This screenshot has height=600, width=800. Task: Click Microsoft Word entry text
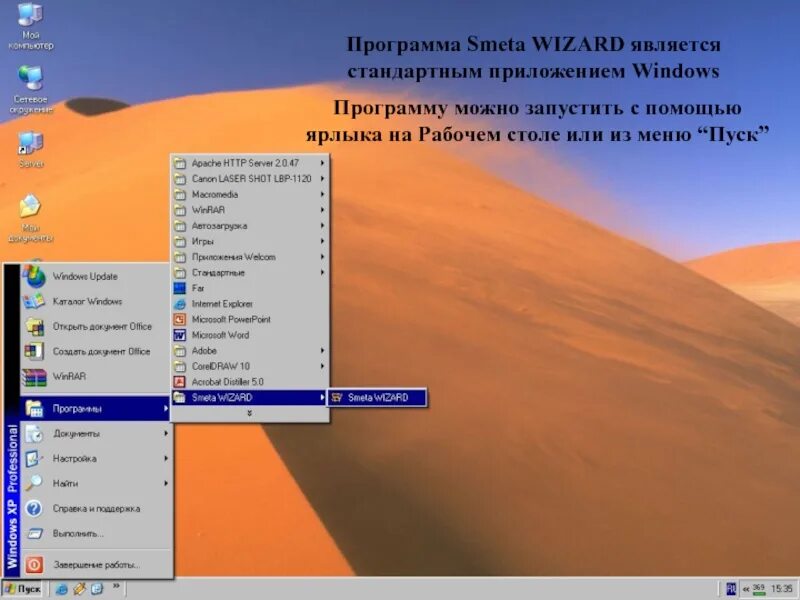tap(220, 335)
